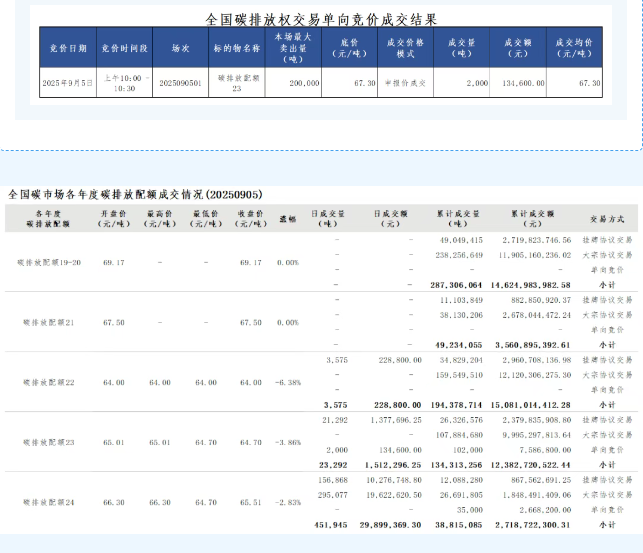
Task: Select the 交易方式 column header
Action: 607,218
